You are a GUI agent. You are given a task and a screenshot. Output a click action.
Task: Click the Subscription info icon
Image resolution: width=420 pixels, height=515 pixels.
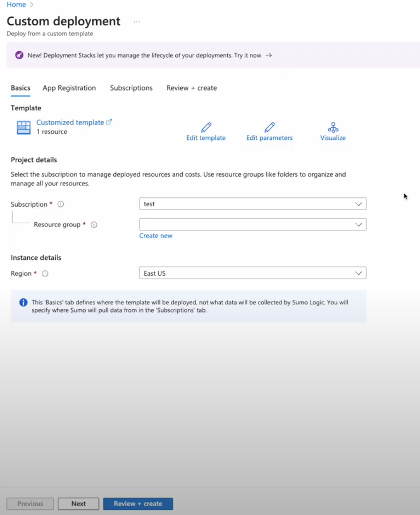(61, 204)
